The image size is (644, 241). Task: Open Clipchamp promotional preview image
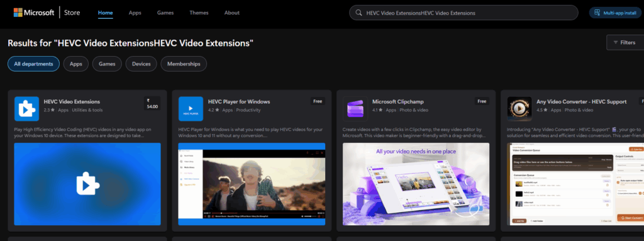click(x=416, y=184)
